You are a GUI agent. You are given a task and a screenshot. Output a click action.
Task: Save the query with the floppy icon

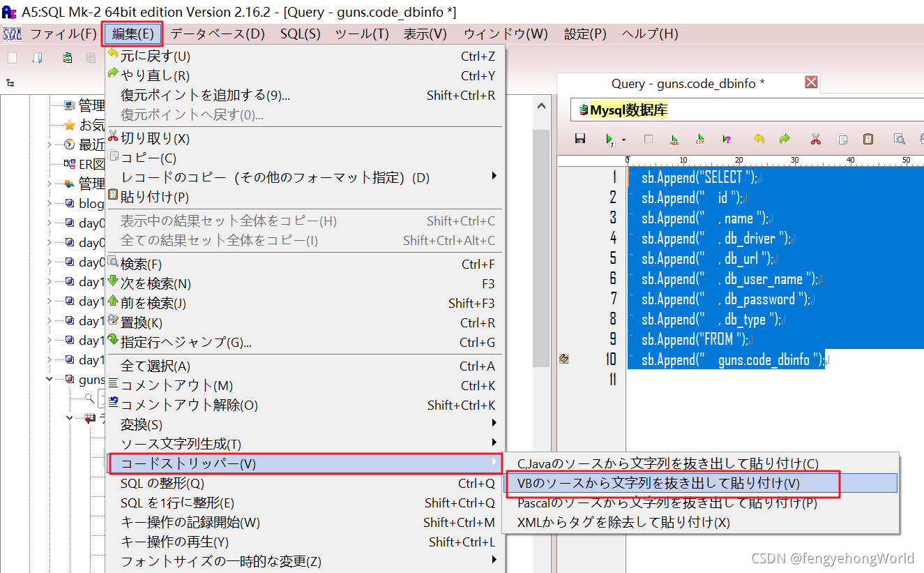580,139
